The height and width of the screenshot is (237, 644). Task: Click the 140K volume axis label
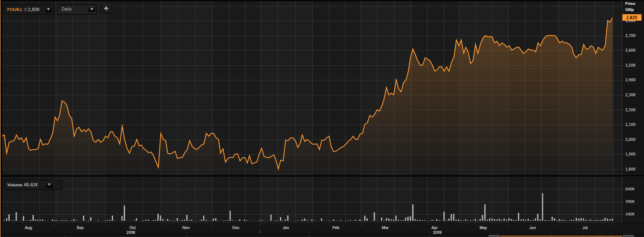tap(630, 214)
